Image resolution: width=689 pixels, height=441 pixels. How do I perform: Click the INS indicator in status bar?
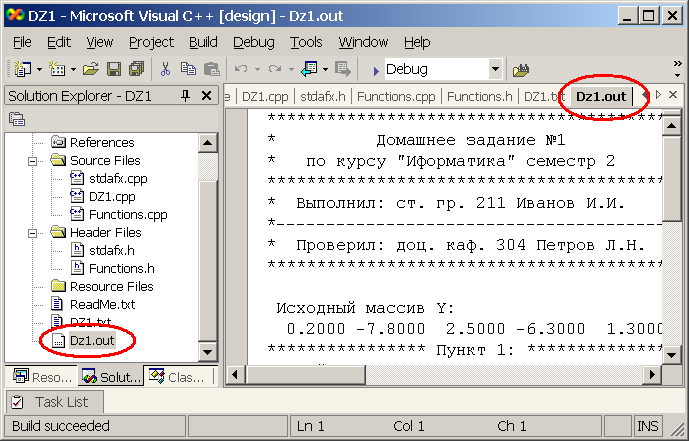pos(648,426)
